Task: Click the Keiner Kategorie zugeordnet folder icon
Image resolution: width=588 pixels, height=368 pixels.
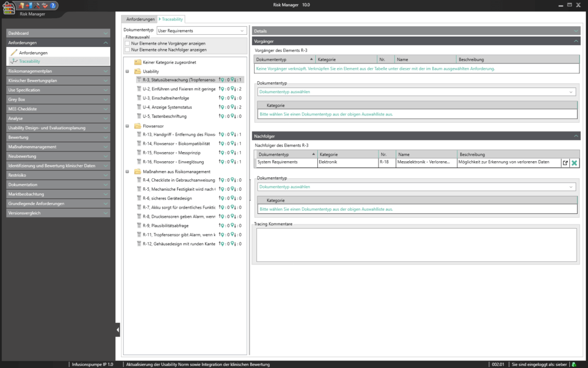Action: click(x=138, y=62)
